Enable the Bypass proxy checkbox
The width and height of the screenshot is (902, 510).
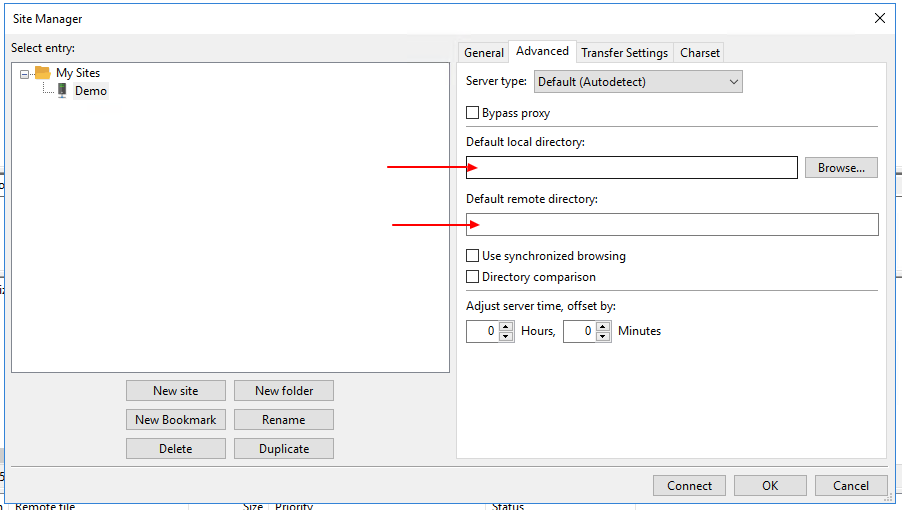pos(473,113)
